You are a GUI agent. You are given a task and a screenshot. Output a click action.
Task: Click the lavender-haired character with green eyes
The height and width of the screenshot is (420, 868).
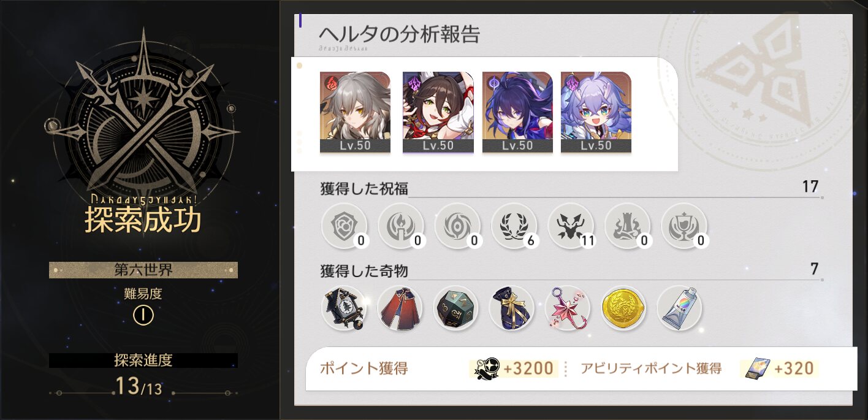(596, 112)
